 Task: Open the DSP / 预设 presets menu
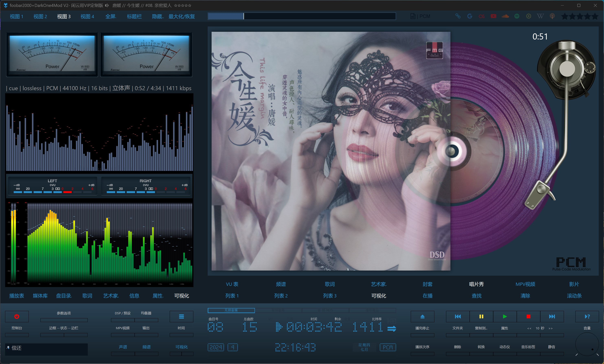(x=123, y=313)
